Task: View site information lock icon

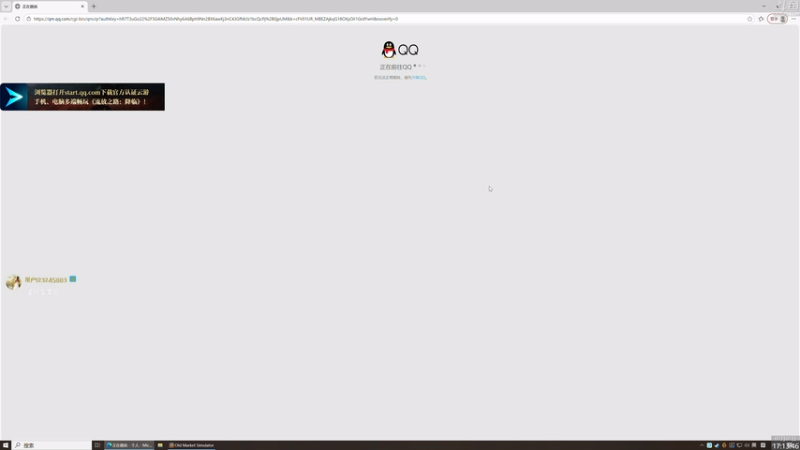Action: (29, 19)
